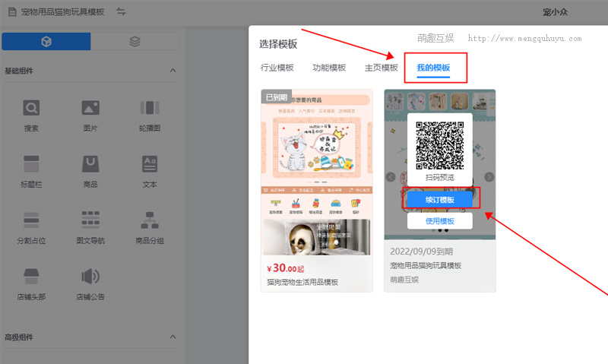Click the 续订模板 renew button

point(440,200)
